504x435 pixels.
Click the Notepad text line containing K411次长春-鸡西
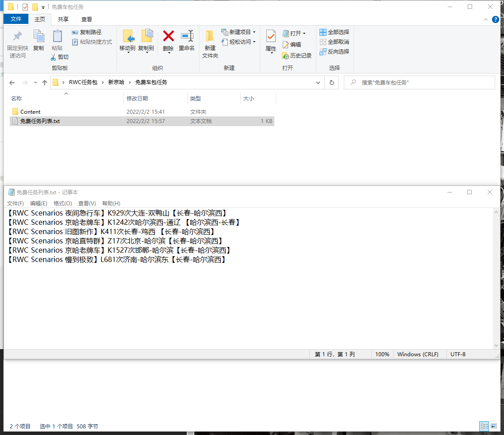click(111, 232)
